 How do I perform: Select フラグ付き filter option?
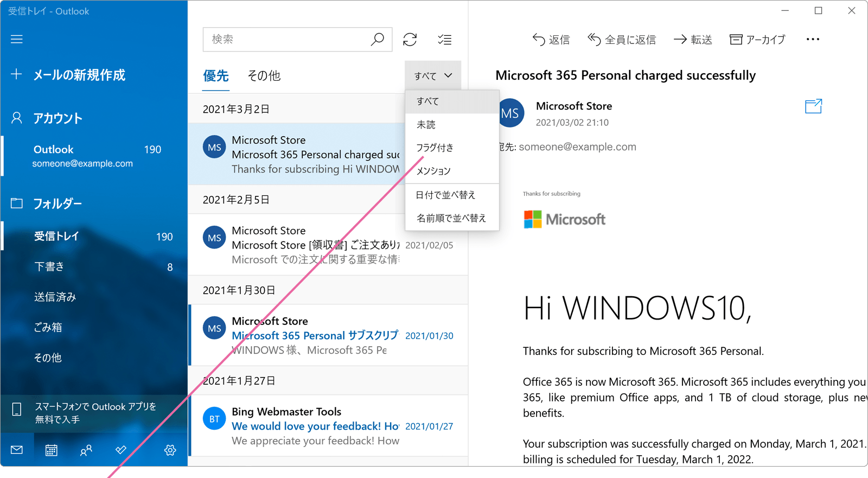452,148
